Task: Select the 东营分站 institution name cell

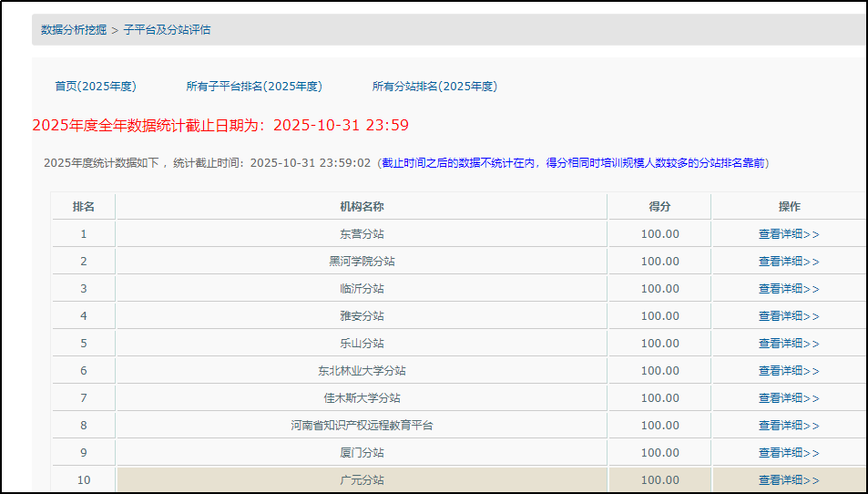Action: 362,234
